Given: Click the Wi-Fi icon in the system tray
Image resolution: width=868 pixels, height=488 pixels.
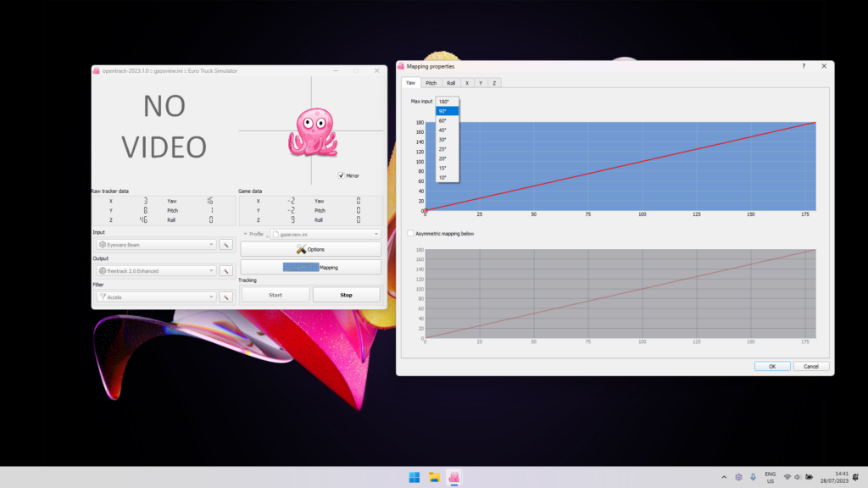Looking at the screenshot, I should [x=787, y=477].
